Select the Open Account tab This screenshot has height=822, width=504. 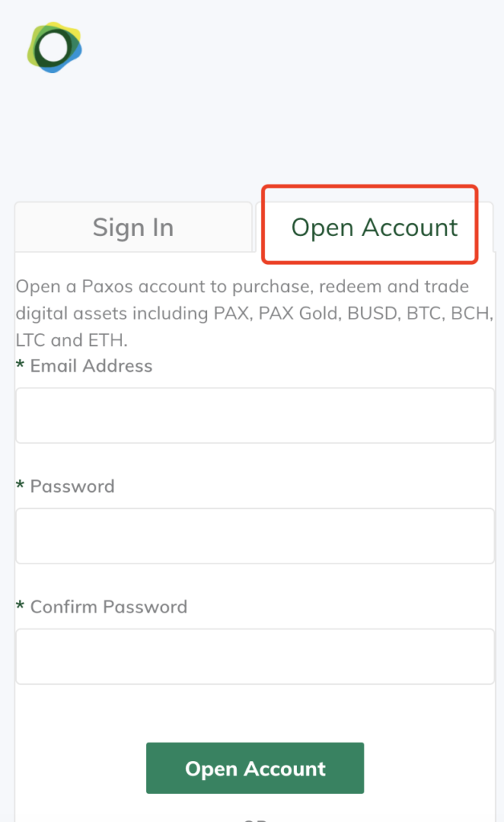click(x=374, y=227)
